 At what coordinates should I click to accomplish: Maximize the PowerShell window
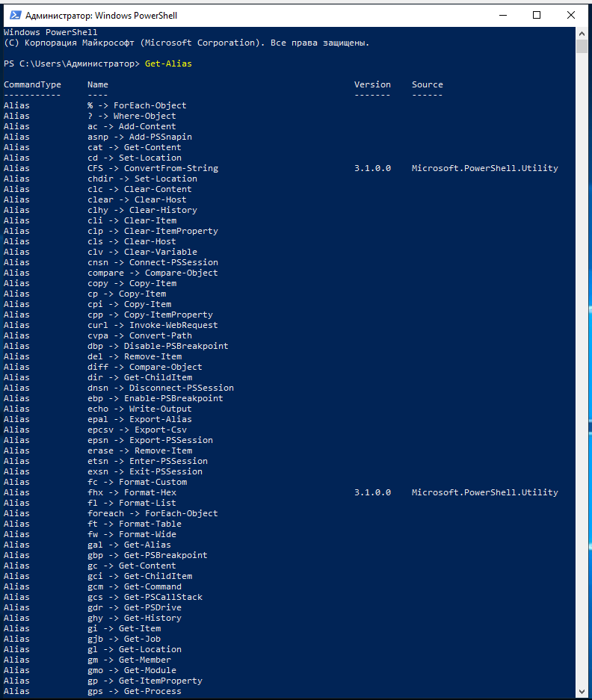pyautogui.click(x=537, y=15)
